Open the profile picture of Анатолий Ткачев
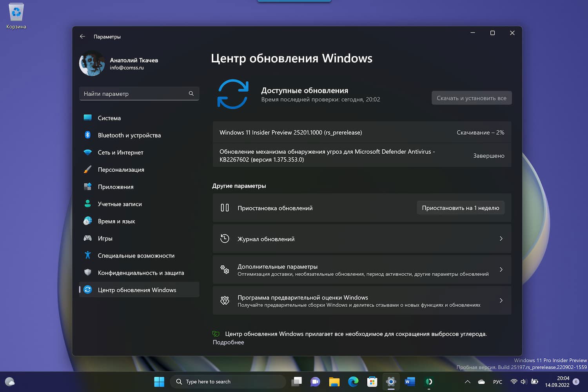Viewport: 588px width, 392px height. click(92, 63)
